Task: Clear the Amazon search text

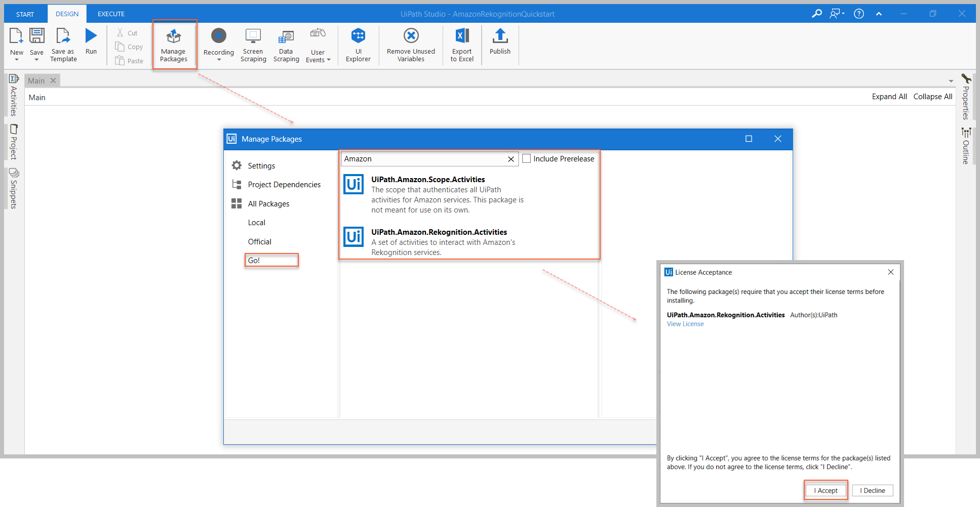Action: click(x=511, y=159)
